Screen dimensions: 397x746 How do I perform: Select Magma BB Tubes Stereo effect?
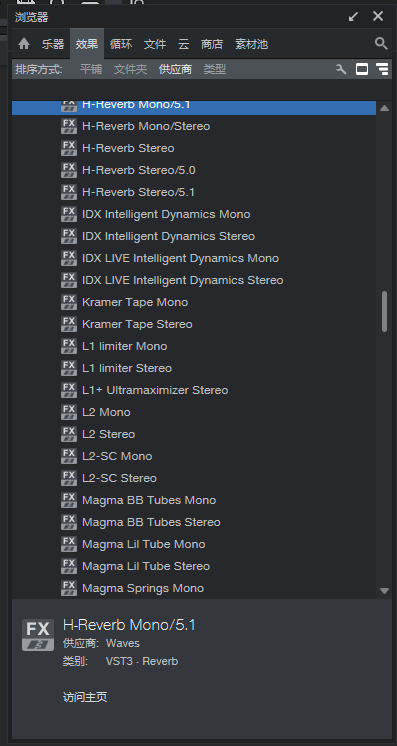(x=194, y=522)
